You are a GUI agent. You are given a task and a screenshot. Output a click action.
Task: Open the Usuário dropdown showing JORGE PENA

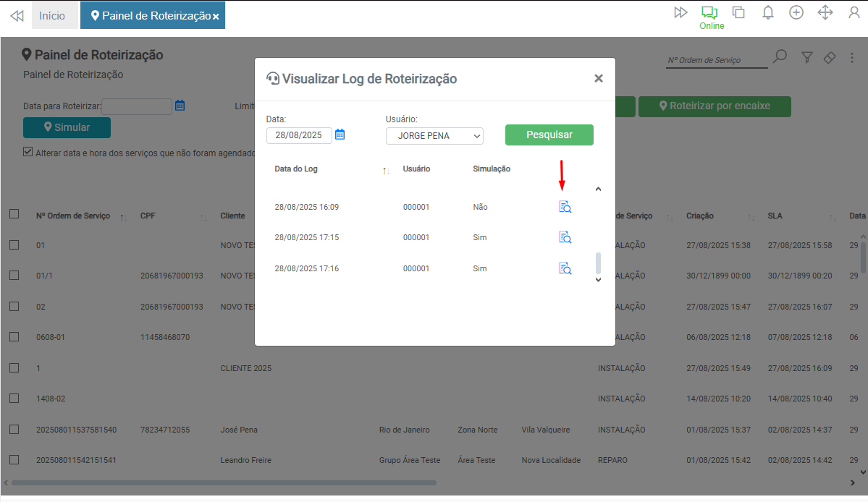434,136
